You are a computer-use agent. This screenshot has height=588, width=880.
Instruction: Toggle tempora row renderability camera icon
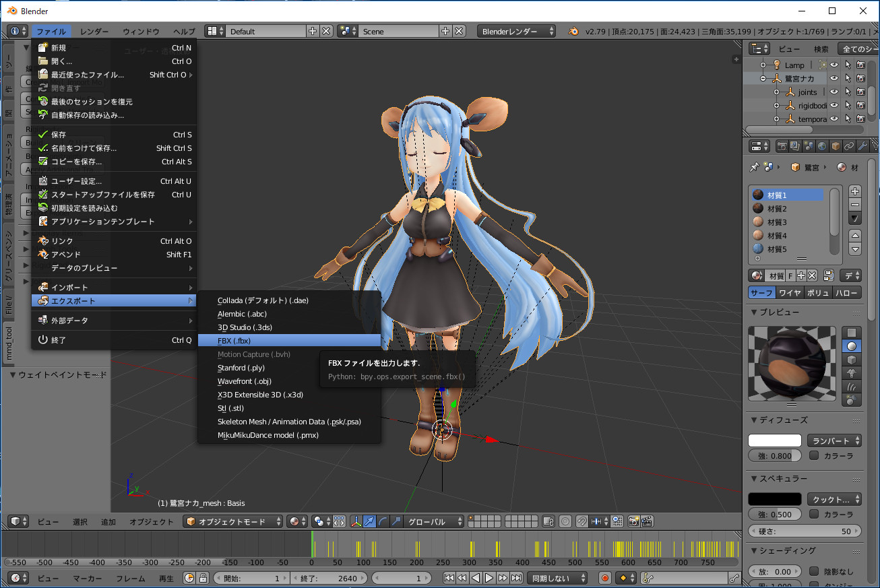coord(860,119)
